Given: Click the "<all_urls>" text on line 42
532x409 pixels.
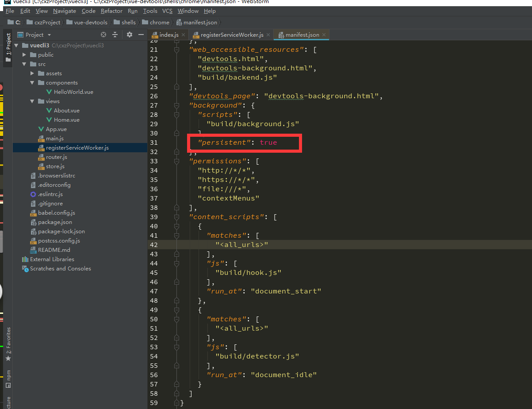Looking at the screenshot, I should [x=242, y=245].
